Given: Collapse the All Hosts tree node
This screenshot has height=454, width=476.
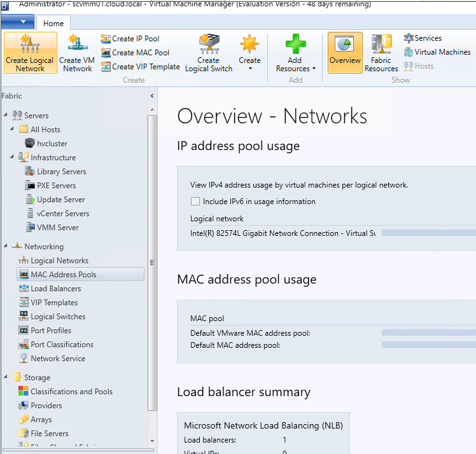Looking at the screenshot, I should tap(12, 128).
